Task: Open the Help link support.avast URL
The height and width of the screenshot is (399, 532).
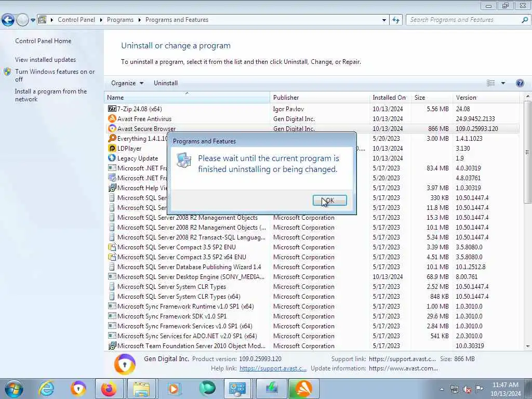Action: point(273,368)
